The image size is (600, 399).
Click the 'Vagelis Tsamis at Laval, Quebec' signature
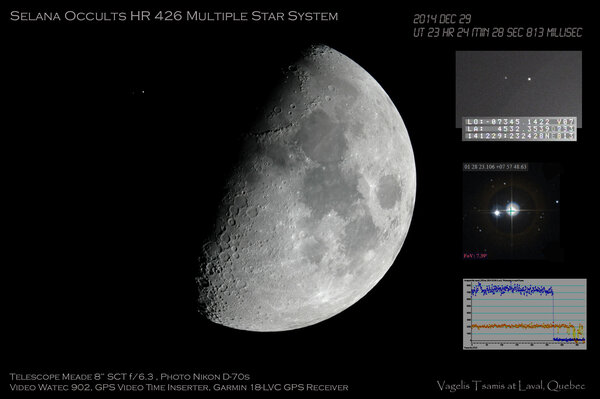pyautogui.click(x=511, y=386)
